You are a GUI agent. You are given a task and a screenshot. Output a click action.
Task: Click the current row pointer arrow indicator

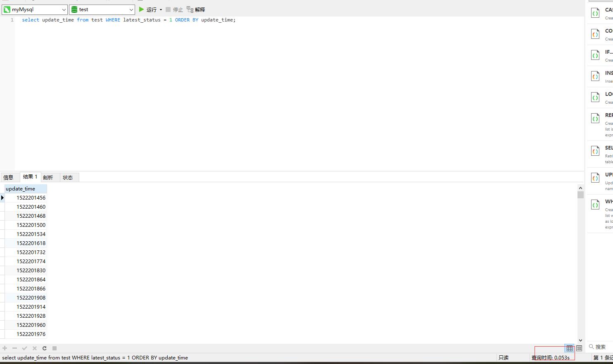(2, 198)
